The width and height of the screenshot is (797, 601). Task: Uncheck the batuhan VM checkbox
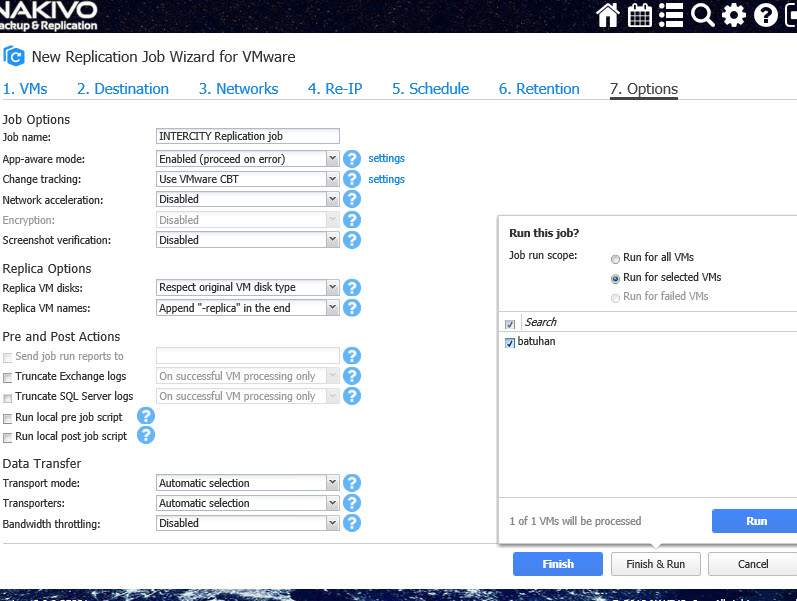pyautogui.click(x=510, y=343)
